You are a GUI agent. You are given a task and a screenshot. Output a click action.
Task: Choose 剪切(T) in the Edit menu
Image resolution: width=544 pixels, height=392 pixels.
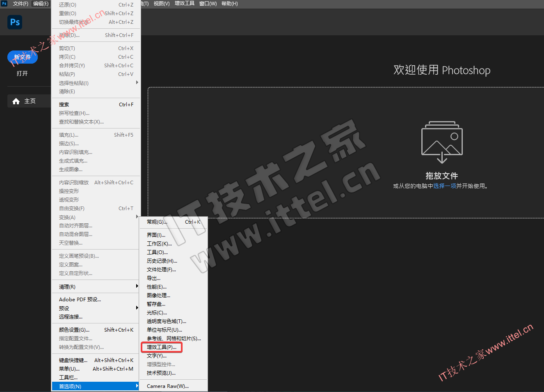click(96, 48)
